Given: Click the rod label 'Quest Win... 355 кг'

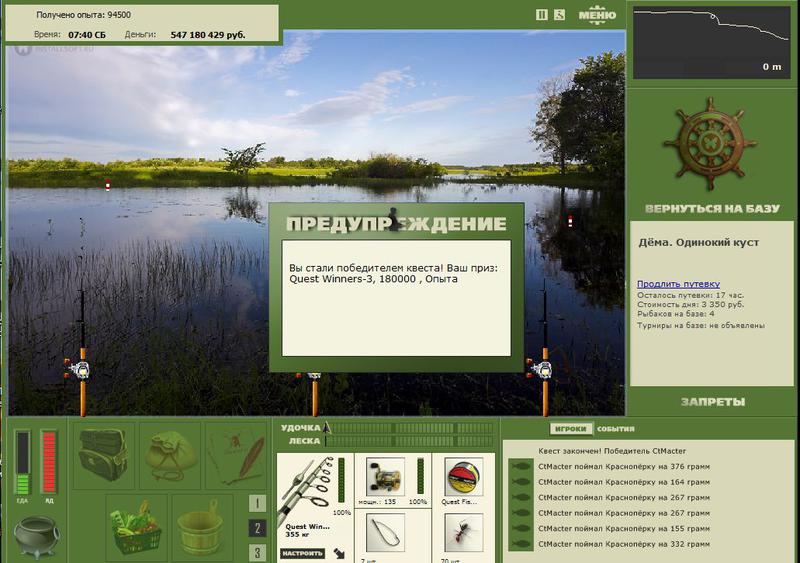Looking at the screenshot, I should 307,530.
